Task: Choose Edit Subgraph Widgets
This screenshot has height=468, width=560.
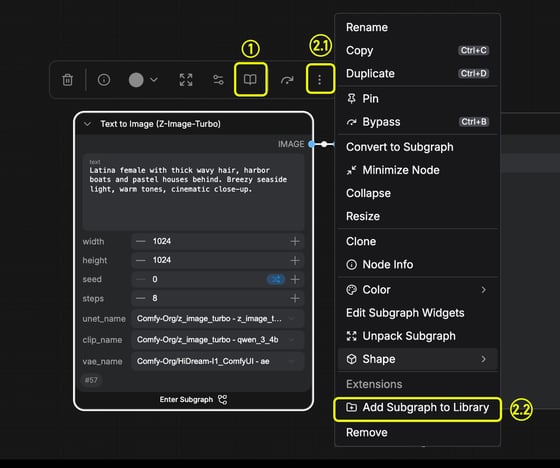Action: (417, 313)
